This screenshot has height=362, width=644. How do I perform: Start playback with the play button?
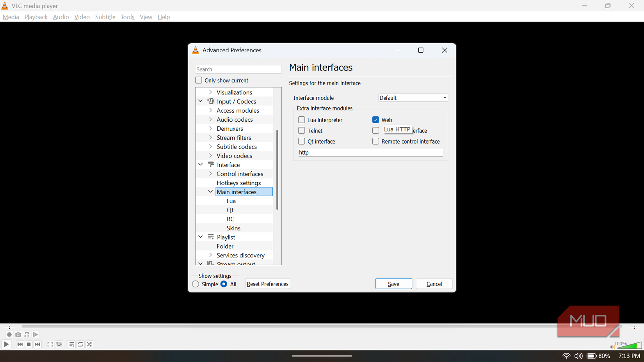6,344
